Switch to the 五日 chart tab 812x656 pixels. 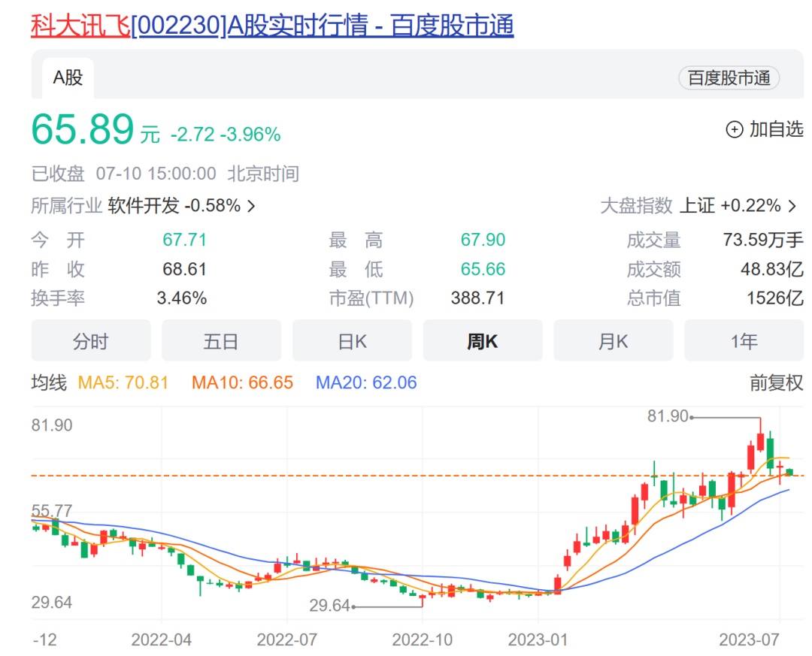[221, 341]
